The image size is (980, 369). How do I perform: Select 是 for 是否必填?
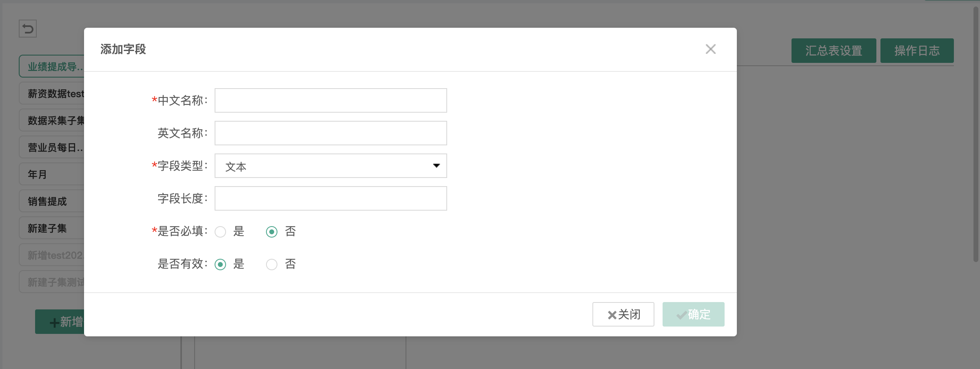(x=220, y=232)
